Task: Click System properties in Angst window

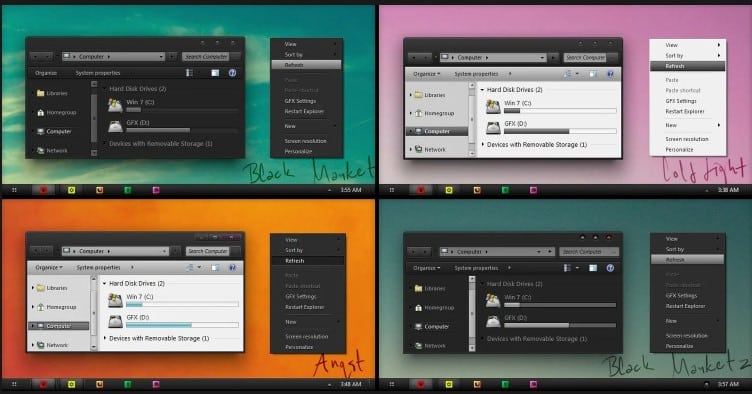Action: [x=98, y=267]
